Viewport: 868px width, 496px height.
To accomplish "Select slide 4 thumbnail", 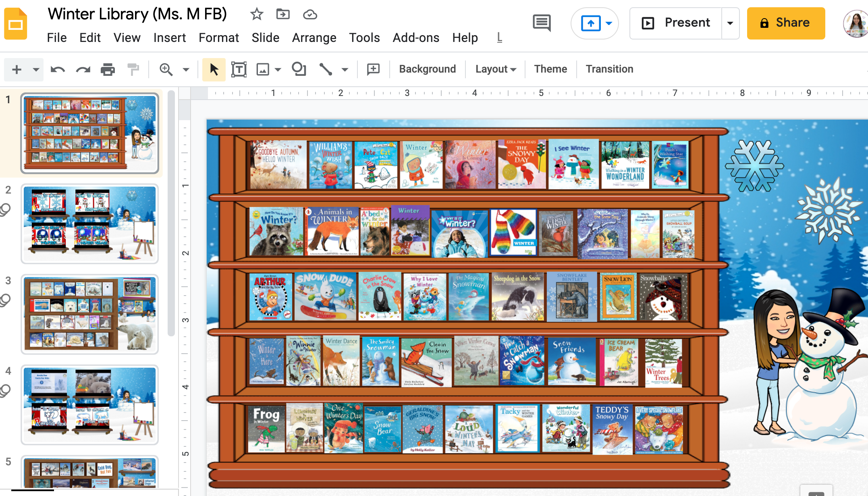I will (x=90, y=405).
